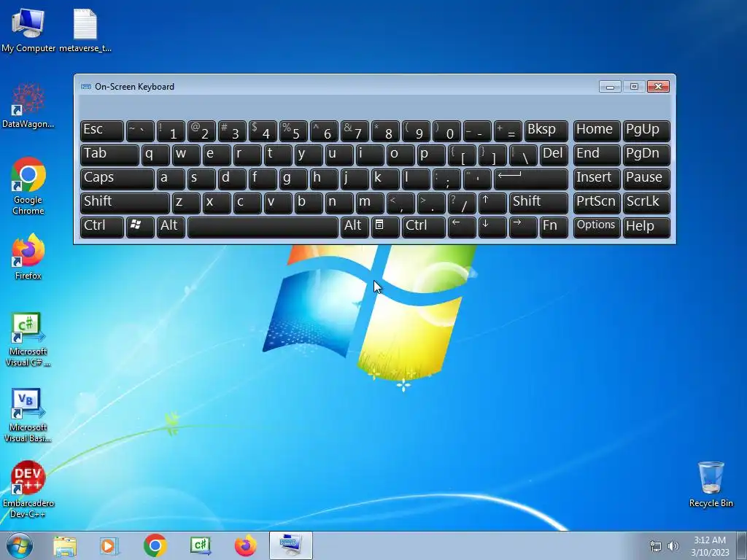Click the backslash key
Screen dimensions: 747x560
(x=522, y=155)
